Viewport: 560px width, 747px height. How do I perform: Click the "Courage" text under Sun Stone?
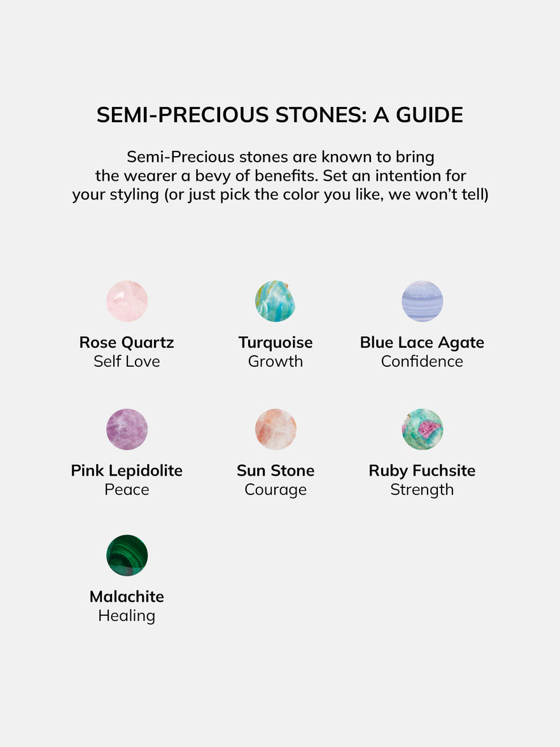click(276, 490)
